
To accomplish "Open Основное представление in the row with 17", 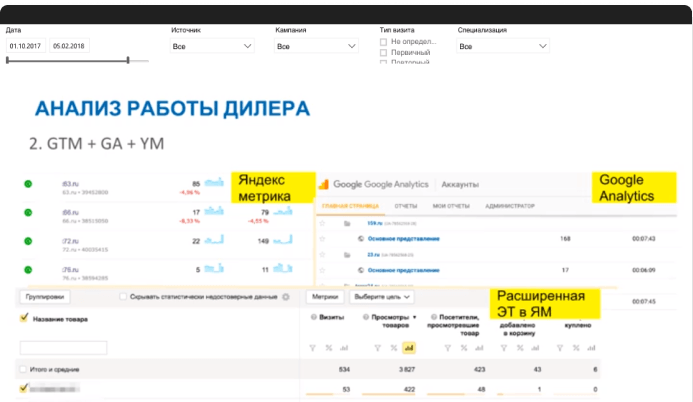I will (404, 270).
